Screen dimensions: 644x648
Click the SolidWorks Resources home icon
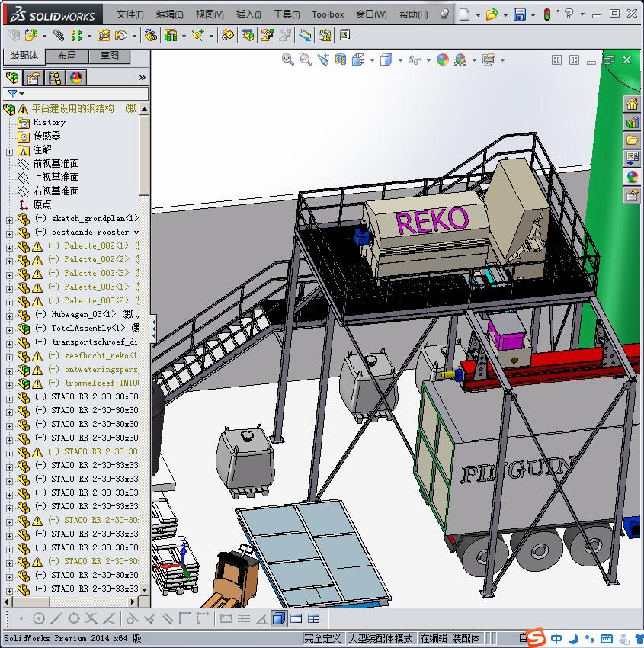632,104
